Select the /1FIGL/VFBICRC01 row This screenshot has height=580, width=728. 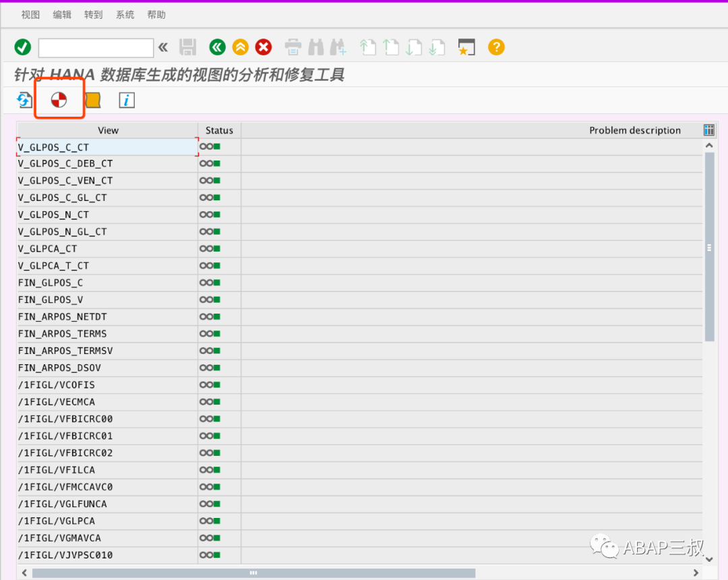click(359, 436)
